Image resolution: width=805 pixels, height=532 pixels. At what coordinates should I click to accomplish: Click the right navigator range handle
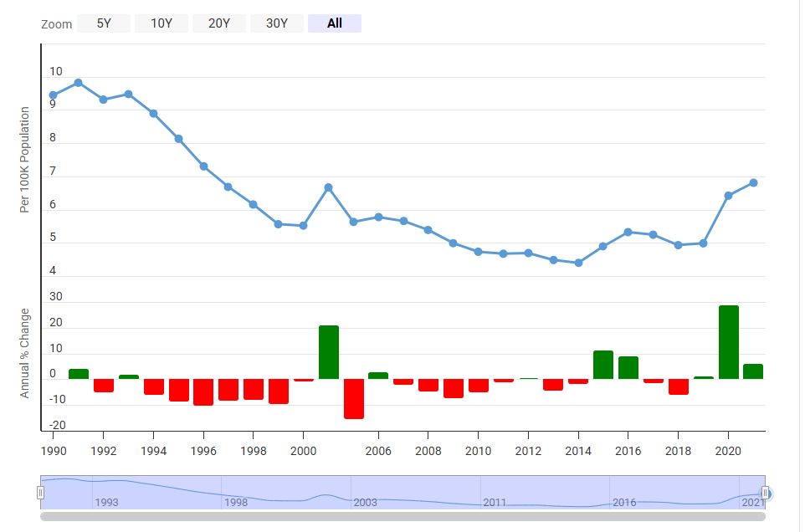point(765,494)
